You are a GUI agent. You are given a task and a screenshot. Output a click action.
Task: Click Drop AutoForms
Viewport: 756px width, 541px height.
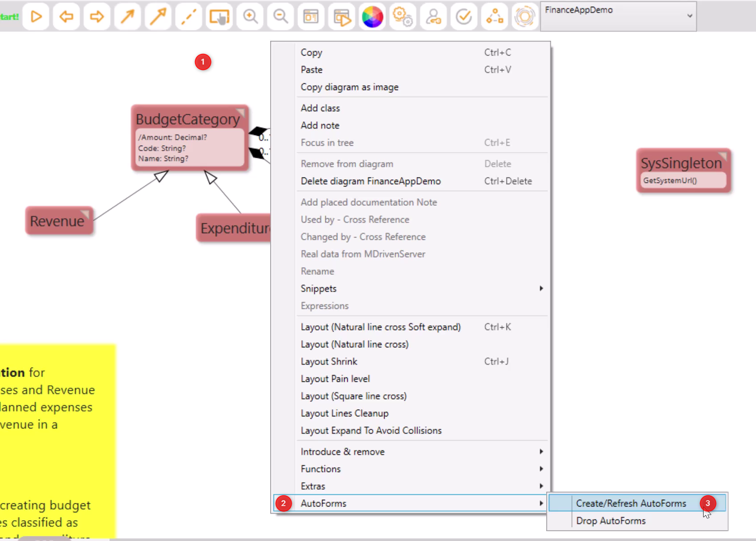point(637,521)
